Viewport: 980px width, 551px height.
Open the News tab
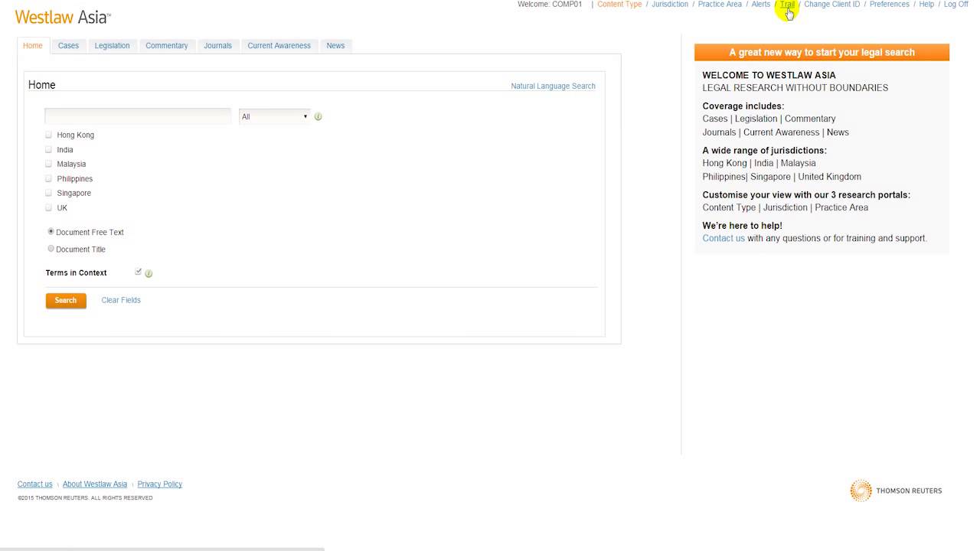335,46
